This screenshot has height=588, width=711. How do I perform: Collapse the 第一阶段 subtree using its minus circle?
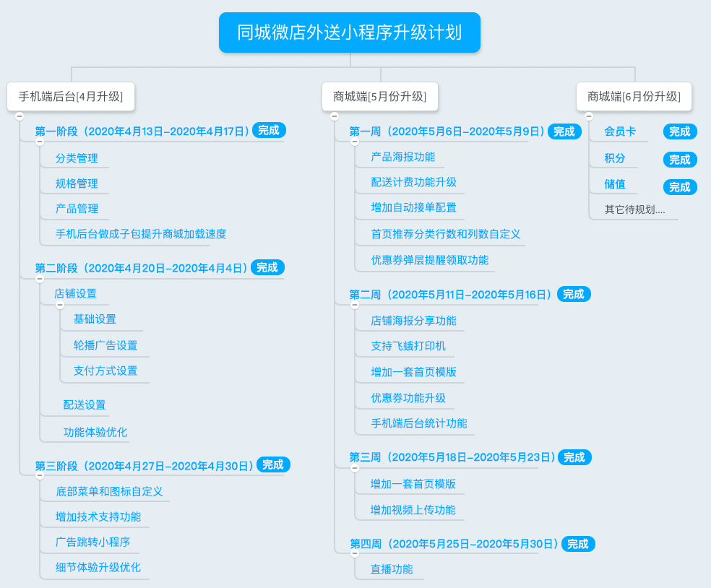coord(40,142)
